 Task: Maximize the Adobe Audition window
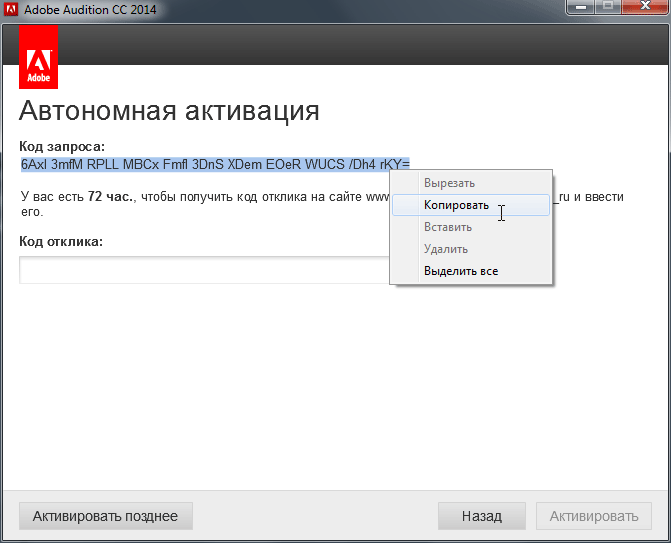608,7
